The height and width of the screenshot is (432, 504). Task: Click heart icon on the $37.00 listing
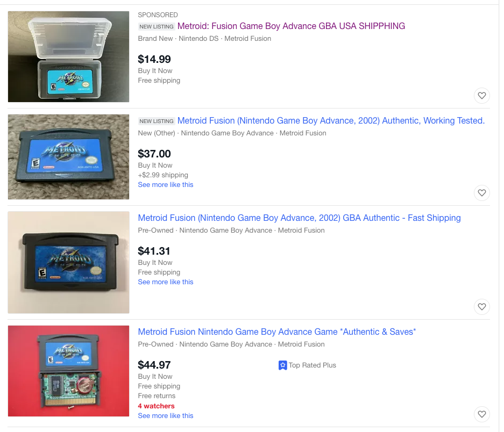click(x=481, y=193)
